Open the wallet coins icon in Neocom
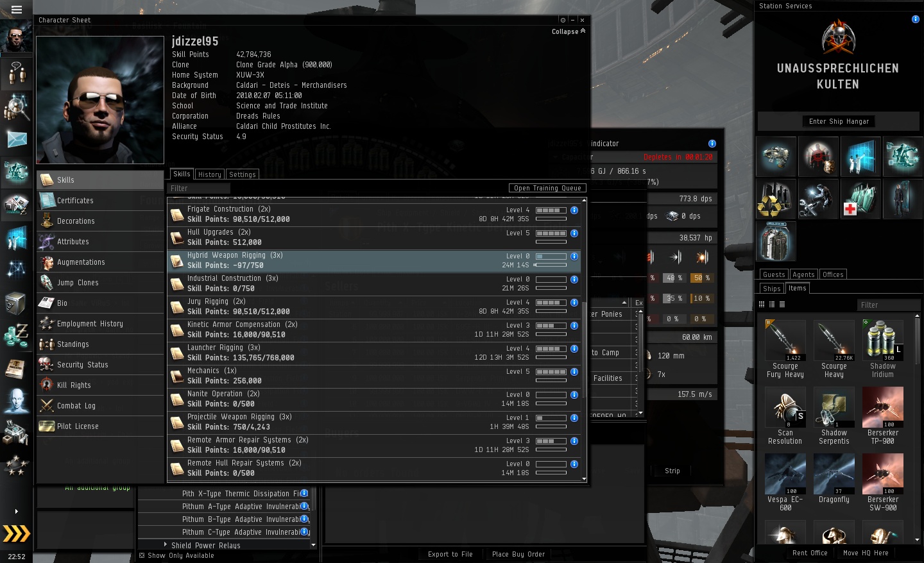924x563 pixels. [x=17, y=335]
